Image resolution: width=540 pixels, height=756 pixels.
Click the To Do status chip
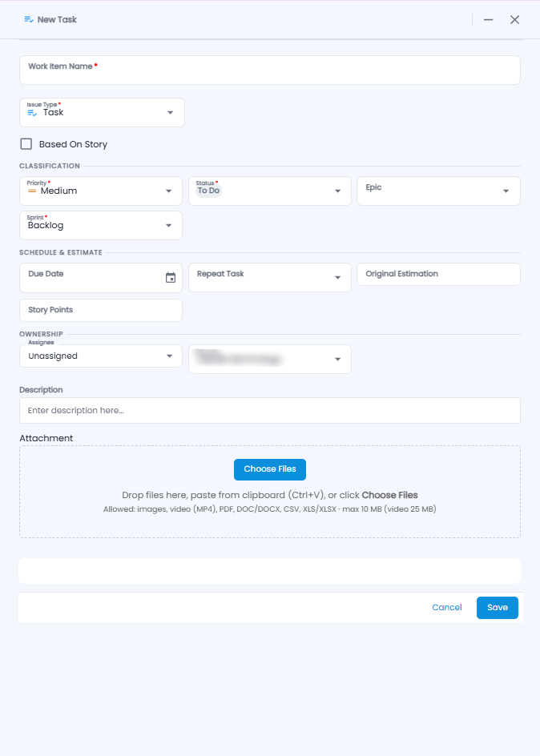click(x=208, y=191)
